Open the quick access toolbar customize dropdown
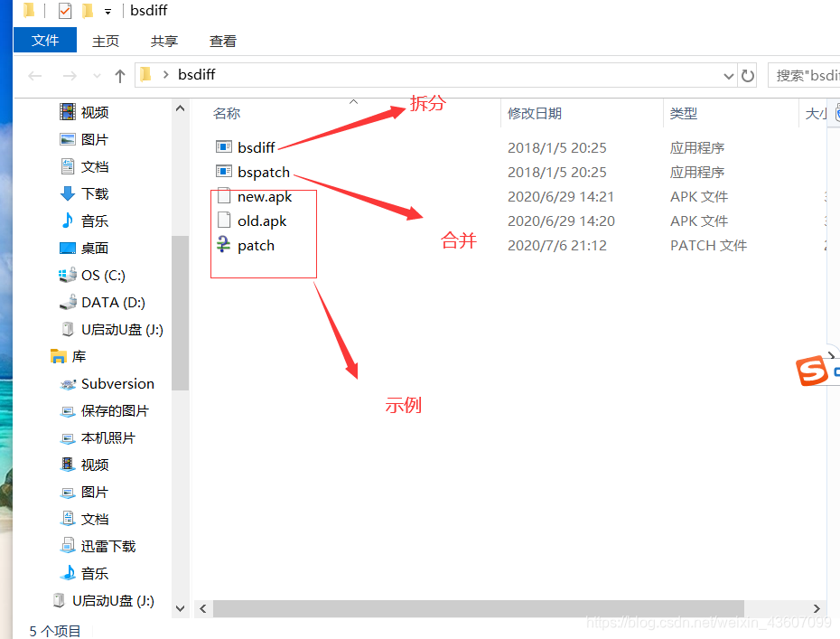Viewport: 840px width, 639px height. [107, 11]
